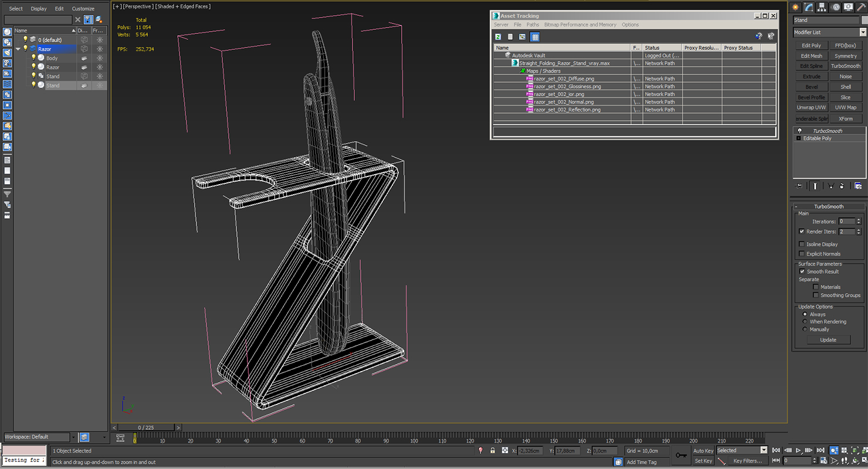Screen dimensions: 868x469
Task: Expand Editable Poly sub-objects in stack
Action: click(798, 138)
